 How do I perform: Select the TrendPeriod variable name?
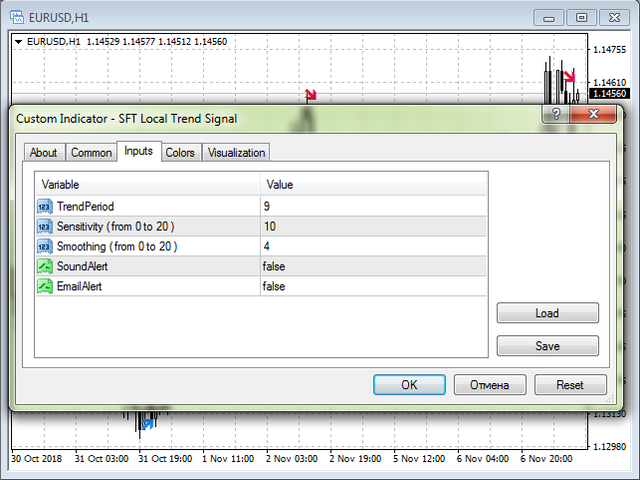85,207
